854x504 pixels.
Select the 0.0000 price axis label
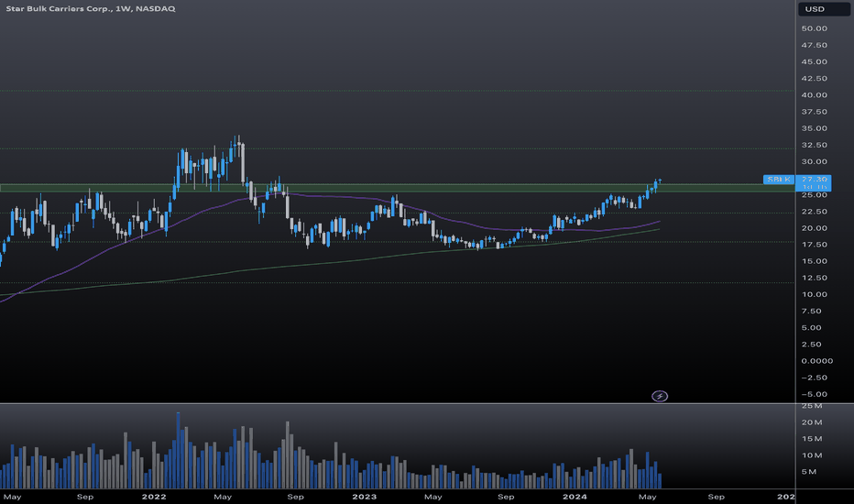pos(817,361)
